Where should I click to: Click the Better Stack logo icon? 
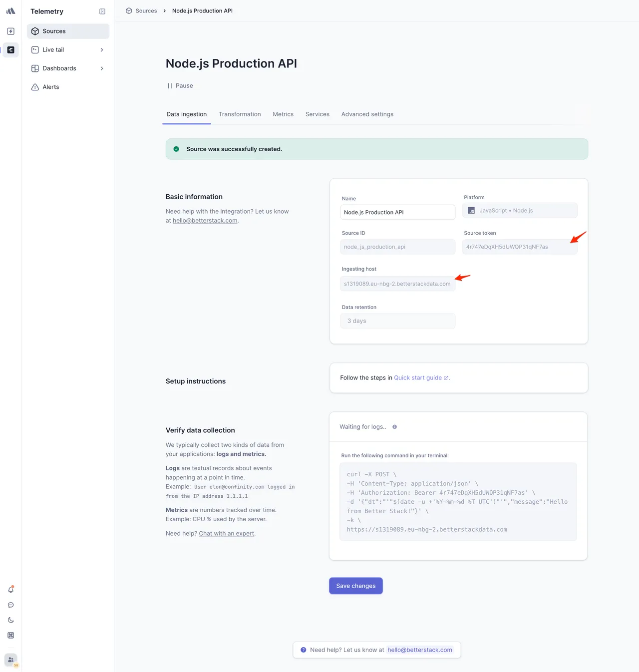[x=10, y=10]
